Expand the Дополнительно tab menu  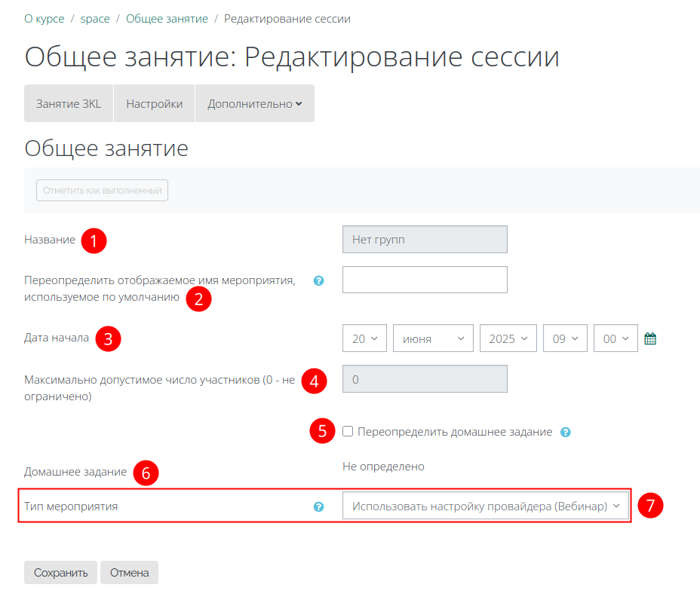[x=255, y=103]
